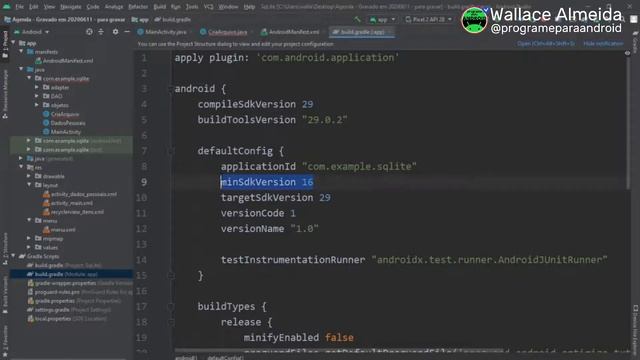640x360 pixels.
Task: Collapse the Gradle Scripts node
Action: coord(13,256)
